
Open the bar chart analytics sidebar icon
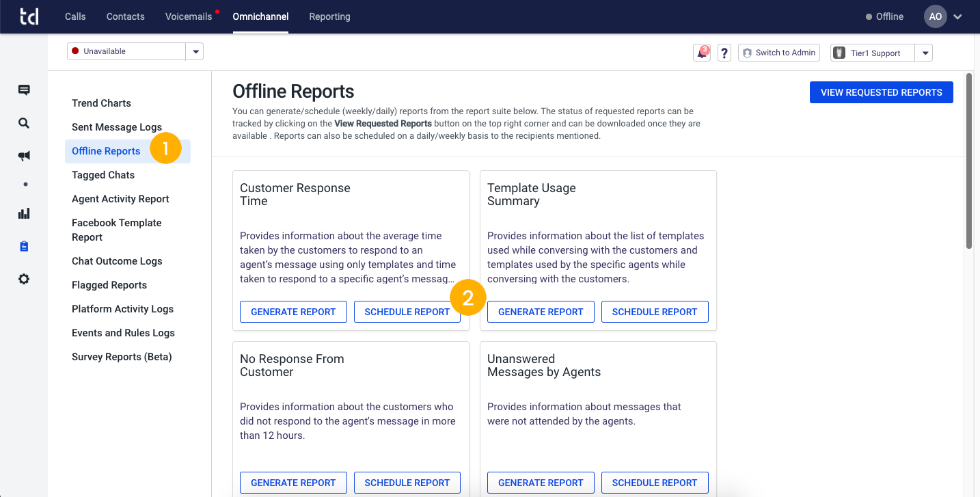tap(24, 213)
